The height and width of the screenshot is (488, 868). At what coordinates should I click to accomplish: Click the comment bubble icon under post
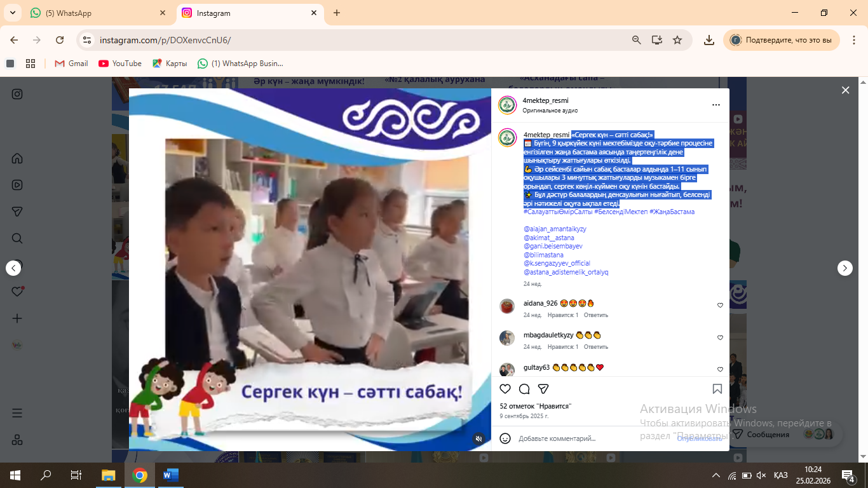(524, 389)
